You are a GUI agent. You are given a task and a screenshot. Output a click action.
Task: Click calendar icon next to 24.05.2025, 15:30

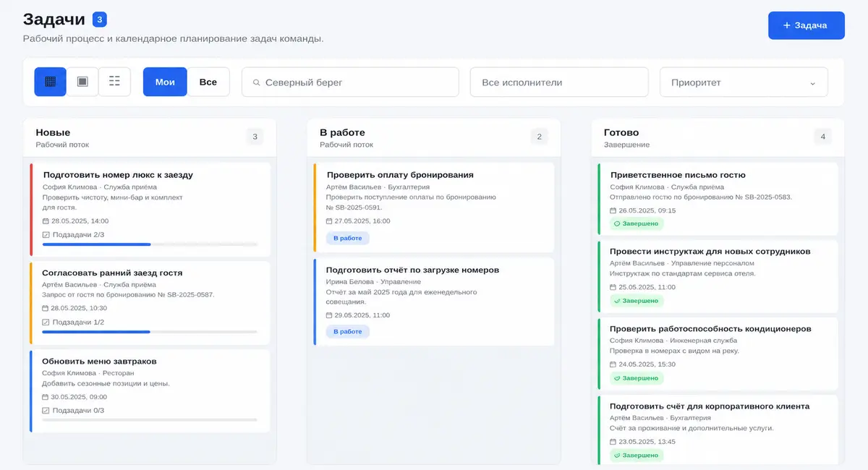(613, 364)
